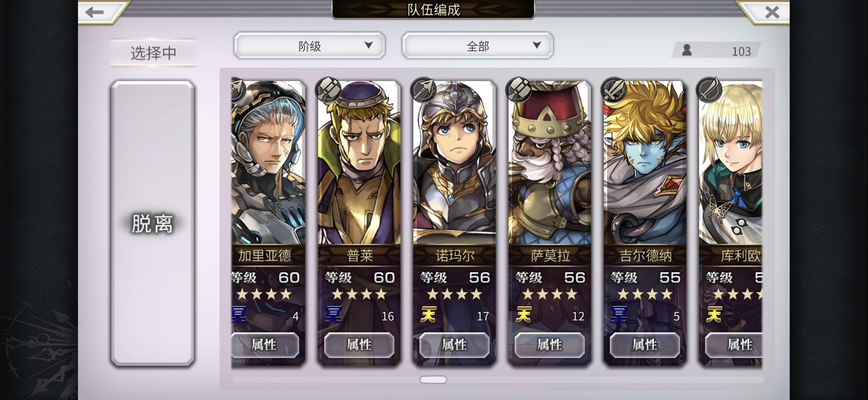Image resolution: width=868 pixels, height=400 pixels.
Task: Click the axe class icon on 萨莫拉
Action: [518, 89]
